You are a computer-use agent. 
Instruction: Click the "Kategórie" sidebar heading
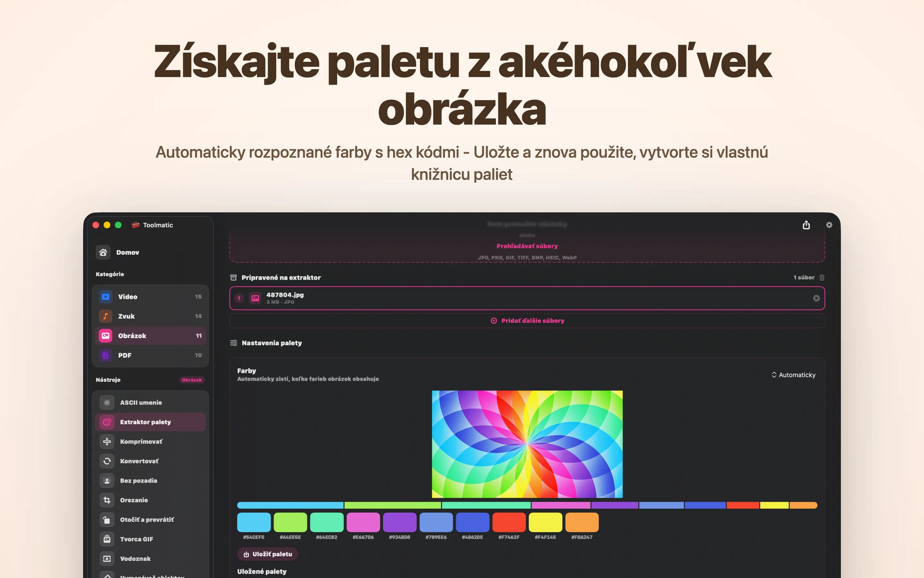click(x=110, y=274)
